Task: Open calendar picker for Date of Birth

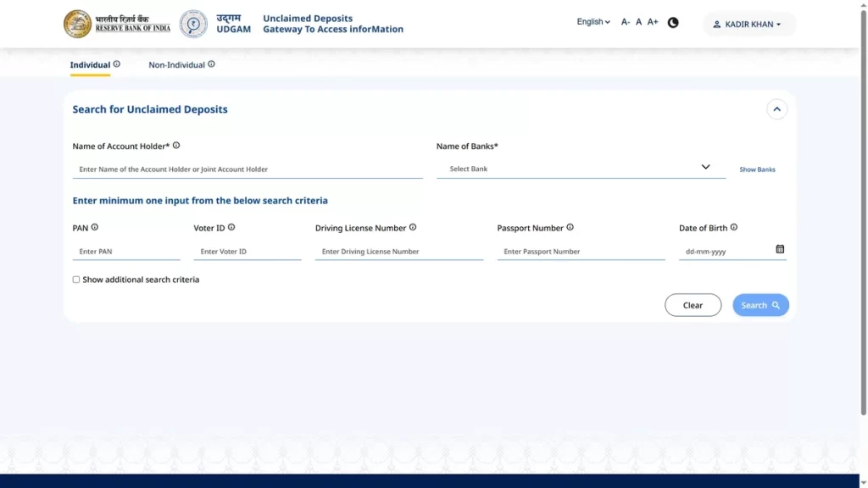Action: (780, 249)
